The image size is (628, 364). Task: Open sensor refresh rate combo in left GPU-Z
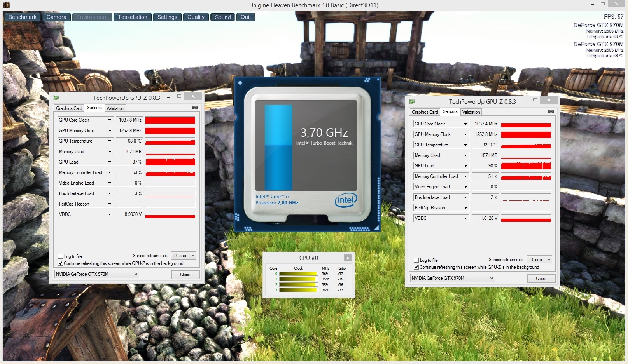point(184,256)
